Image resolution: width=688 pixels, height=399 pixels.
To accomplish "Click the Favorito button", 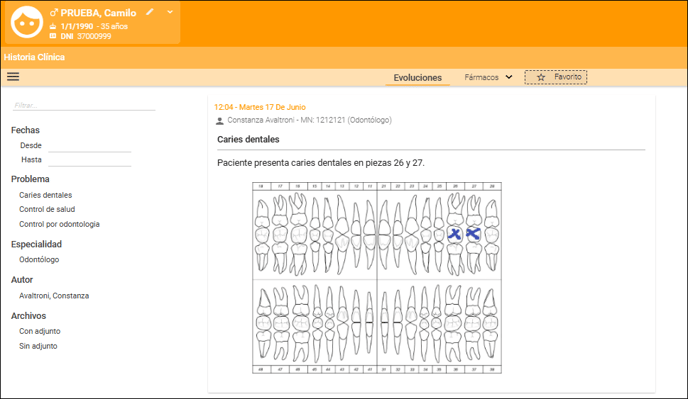I will point(555,77).
